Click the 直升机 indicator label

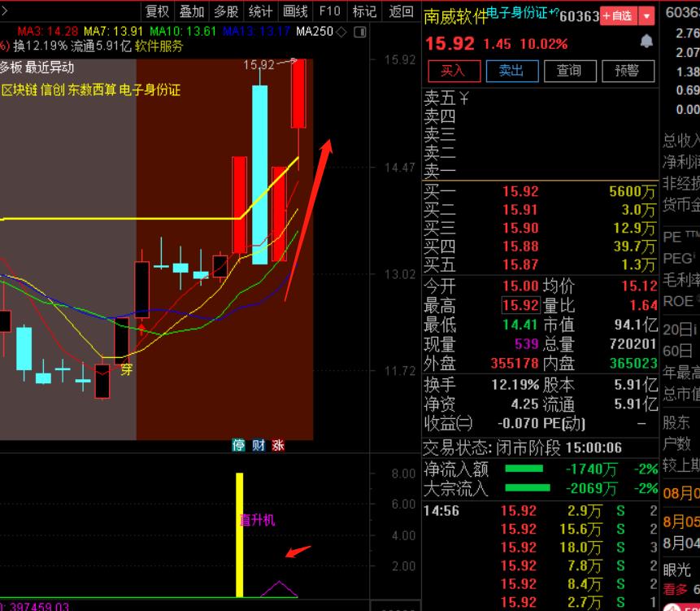tap(258, 520)
